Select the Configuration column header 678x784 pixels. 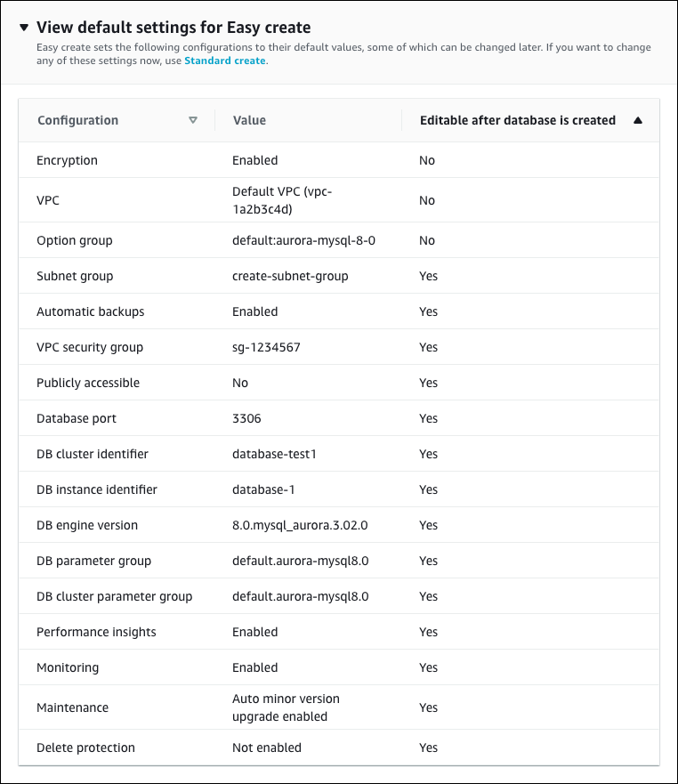77,119
